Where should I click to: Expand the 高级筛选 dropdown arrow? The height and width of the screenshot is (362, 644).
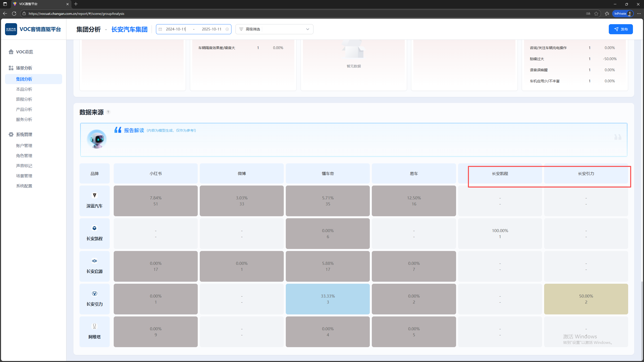click(307, 29)
